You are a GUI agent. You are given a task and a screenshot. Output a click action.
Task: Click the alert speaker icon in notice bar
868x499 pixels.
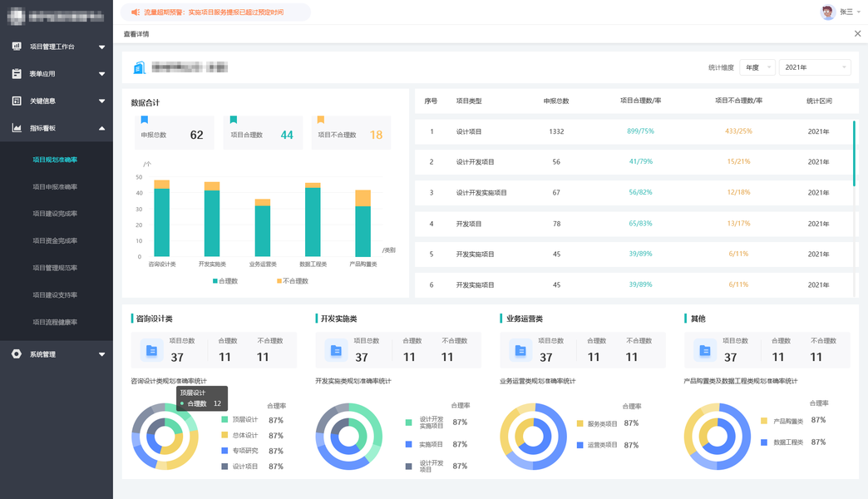(136, 12)
